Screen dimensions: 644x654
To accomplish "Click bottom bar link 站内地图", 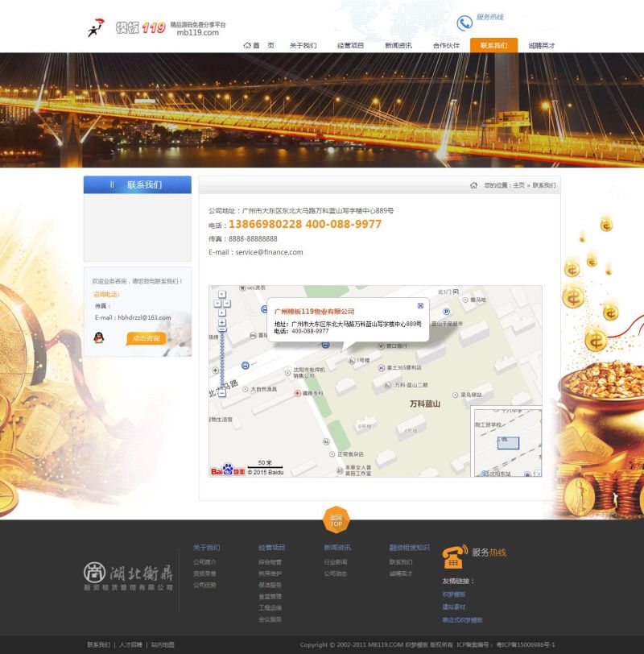I will click(x=163, y=645).
